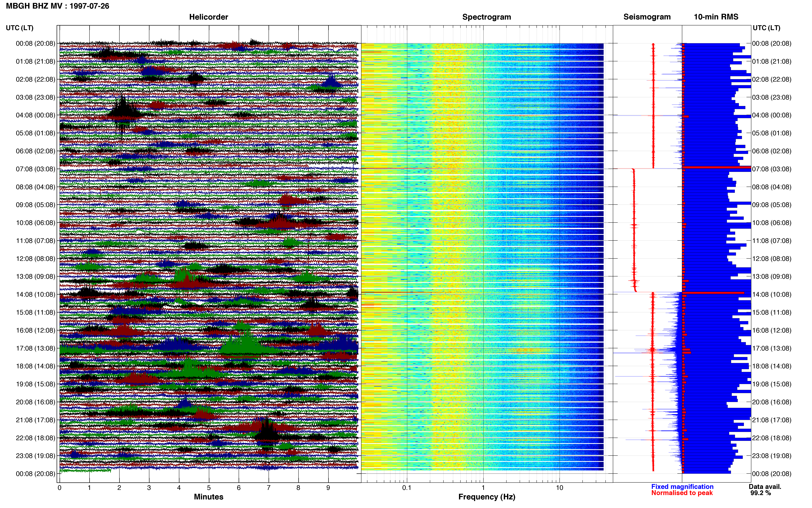This screenshot has width=812, height=508.
Task: Click the right-axis time label '20:08 (16:08)'
Action: tap(772, 402)
